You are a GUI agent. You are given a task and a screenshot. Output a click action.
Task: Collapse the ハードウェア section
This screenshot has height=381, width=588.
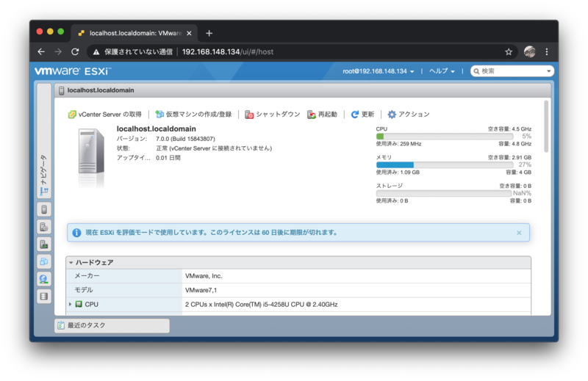(71, 263)
